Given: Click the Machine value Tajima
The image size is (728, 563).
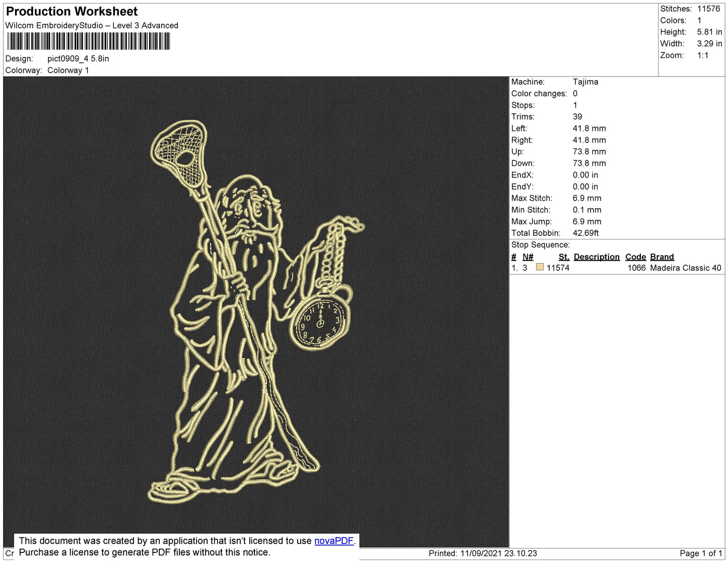Looking at the screenshot, I should tap(585, 82).
